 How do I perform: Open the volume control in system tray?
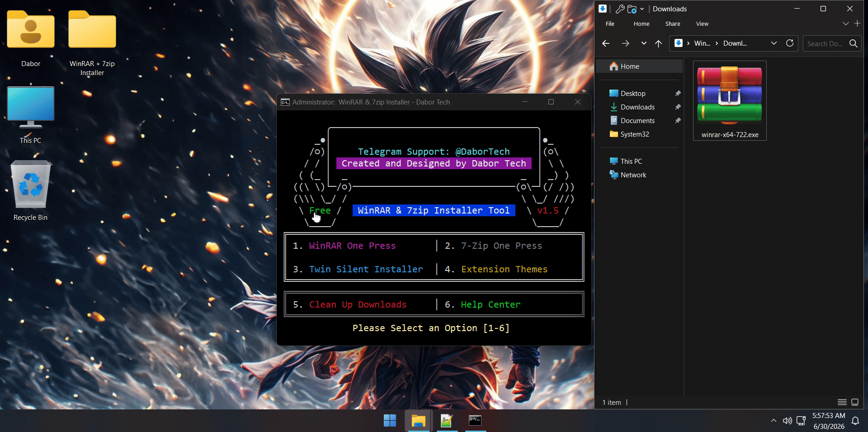point(787,421)
